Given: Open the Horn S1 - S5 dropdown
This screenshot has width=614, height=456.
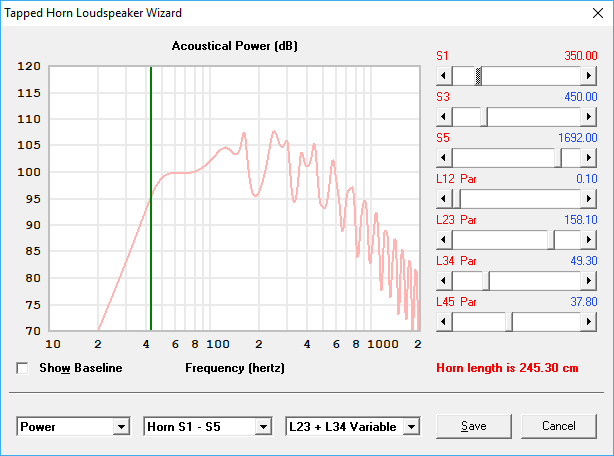Looking at the screenshot, I should tap(264, 426).
